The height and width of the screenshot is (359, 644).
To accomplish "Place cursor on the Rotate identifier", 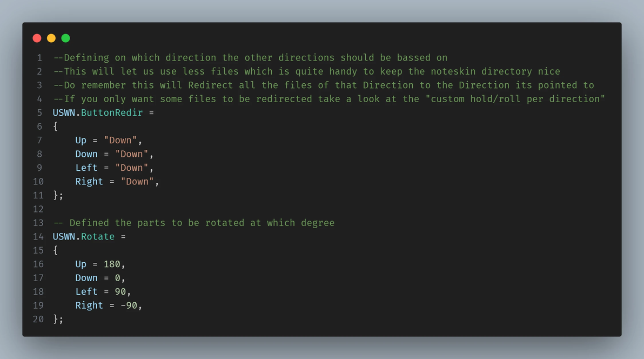I will (x=98, y=237).
